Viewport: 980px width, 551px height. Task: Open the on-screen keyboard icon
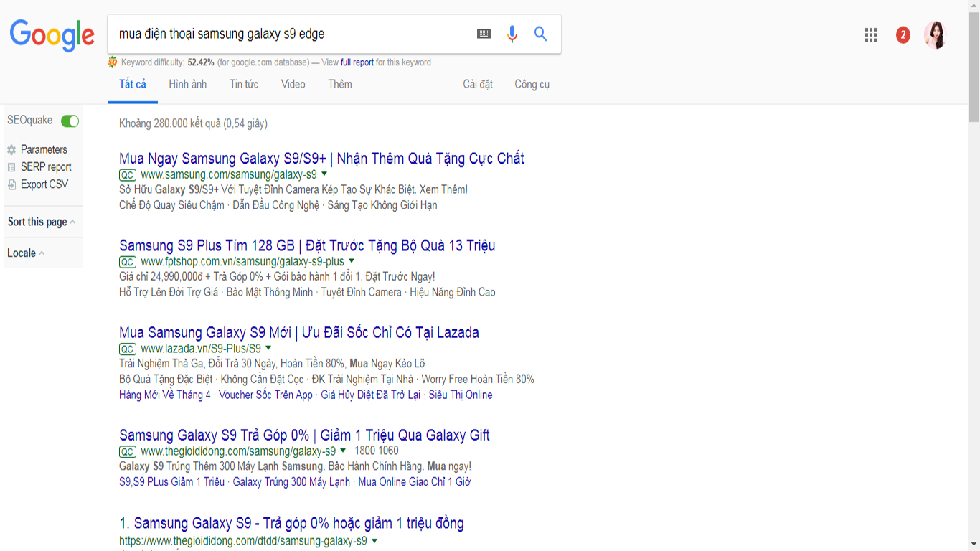click(484, 34)
